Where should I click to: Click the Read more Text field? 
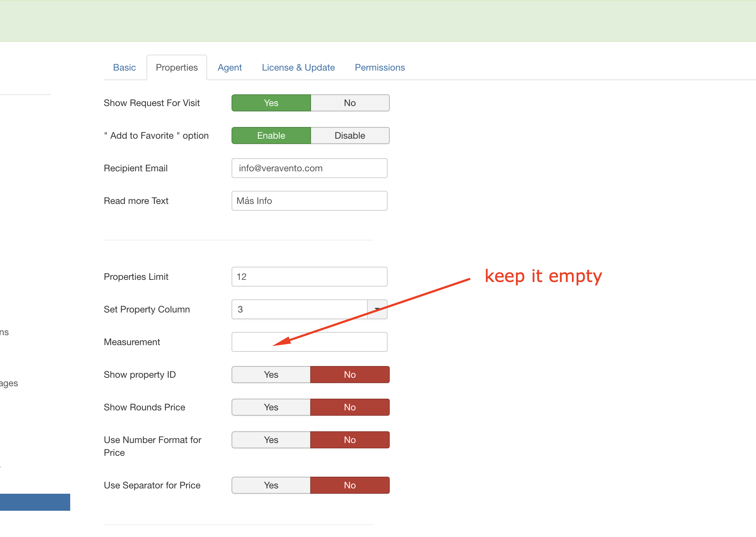[x=309, y=201]
